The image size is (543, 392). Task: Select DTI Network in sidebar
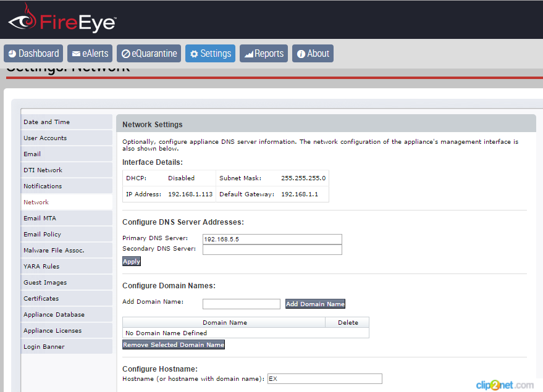click(x=67, y=170)
